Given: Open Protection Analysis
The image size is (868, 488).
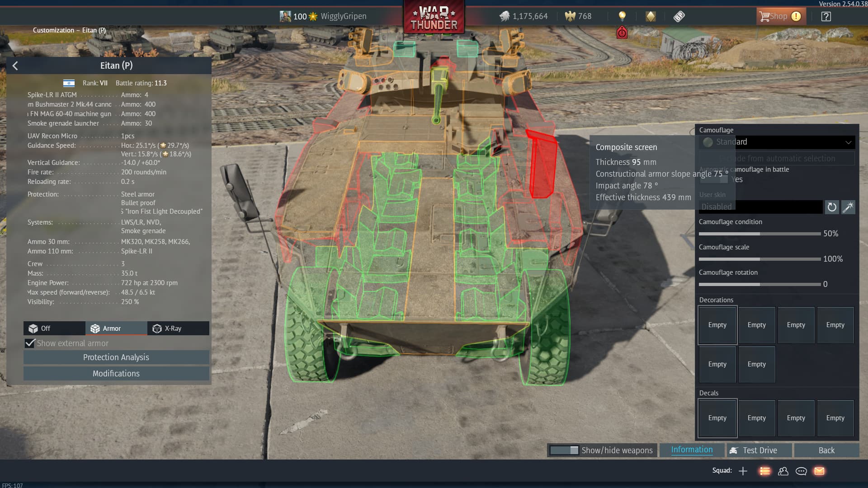Looking at the screenshot, I should pyautogui.click(x=116, y=357).
